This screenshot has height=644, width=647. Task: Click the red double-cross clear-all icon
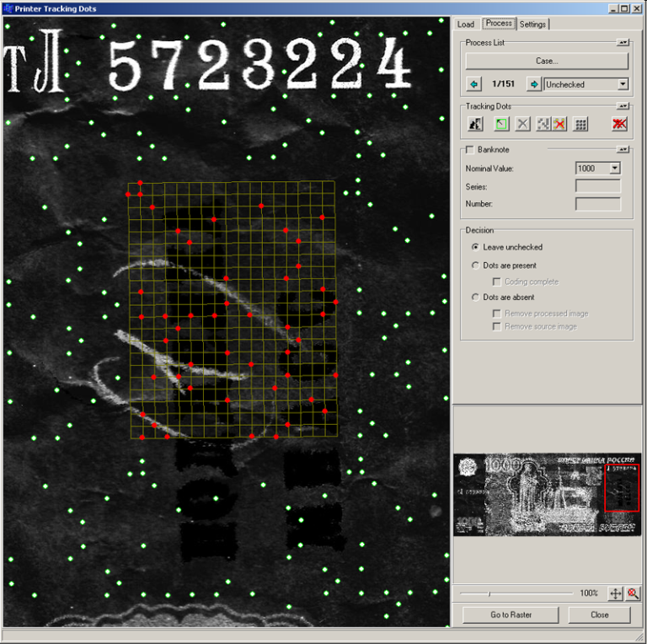pos(620,124)
